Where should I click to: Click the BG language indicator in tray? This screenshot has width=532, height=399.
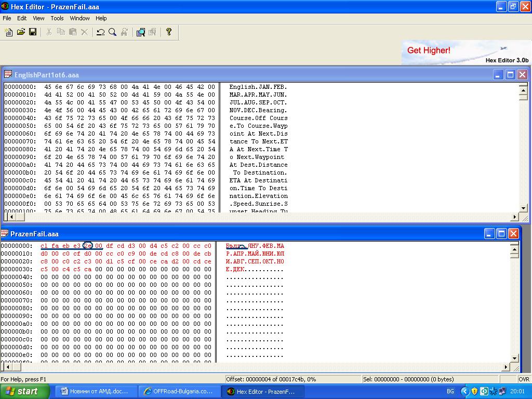(450, 391)
